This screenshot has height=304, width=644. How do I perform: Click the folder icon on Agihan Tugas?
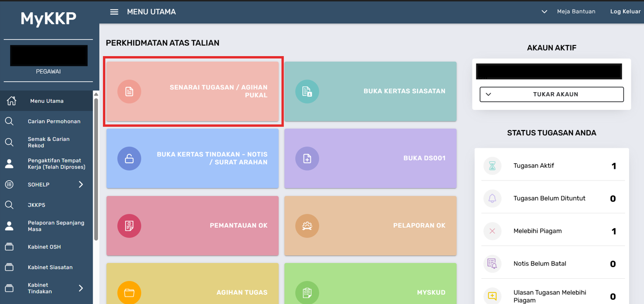point(129,293)
